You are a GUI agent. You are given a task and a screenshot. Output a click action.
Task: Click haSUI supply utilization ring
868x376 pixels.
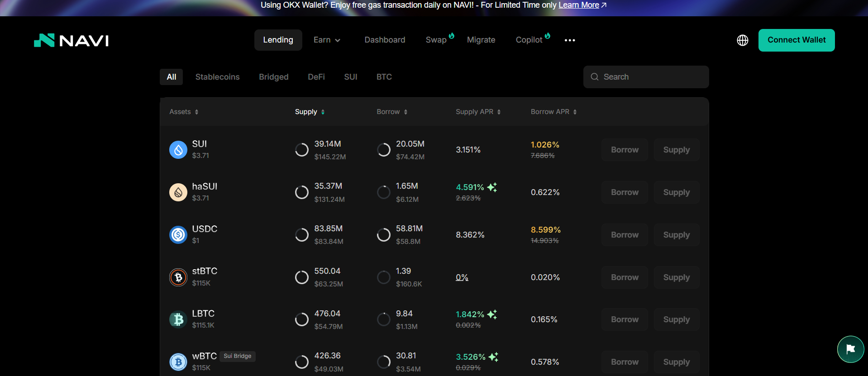(x=302, y=192)
